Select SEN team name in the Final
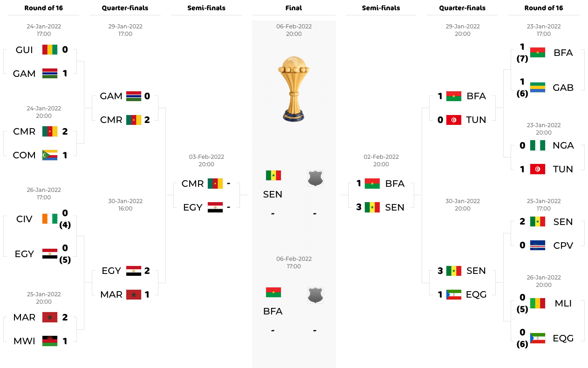588x368 pixels. (273, 194)
